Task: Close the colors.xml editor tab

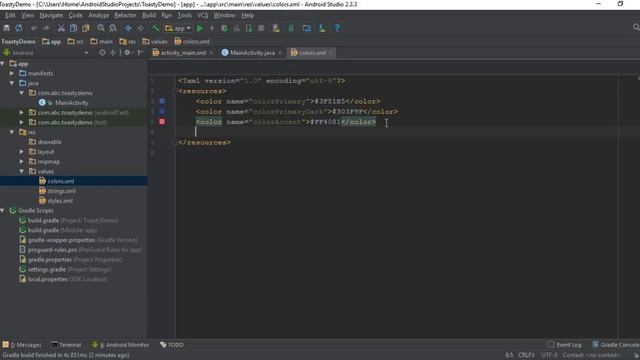Action: click(331, 53)
